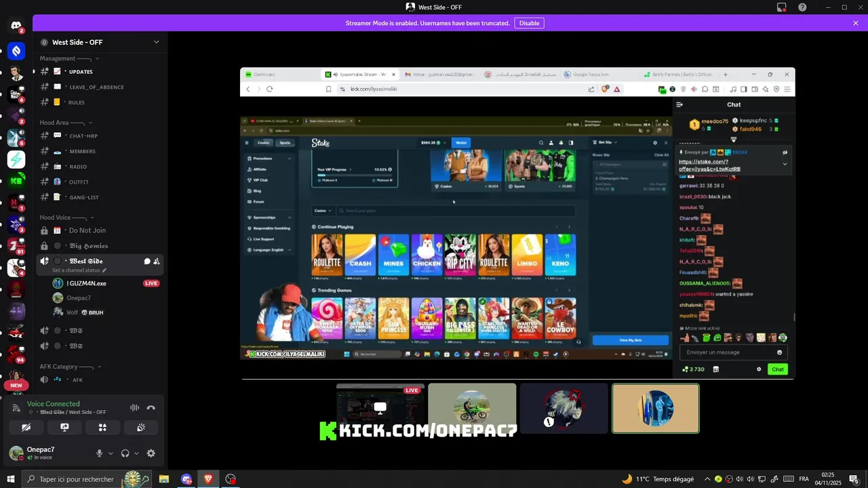Open the rules channel
Viewport: 868px width, 488px height.
coord(100,102)
